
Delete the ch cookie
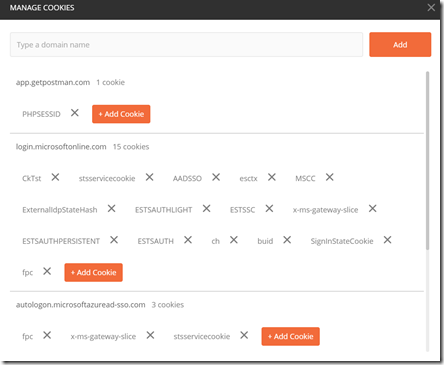(x=234, y=240)
